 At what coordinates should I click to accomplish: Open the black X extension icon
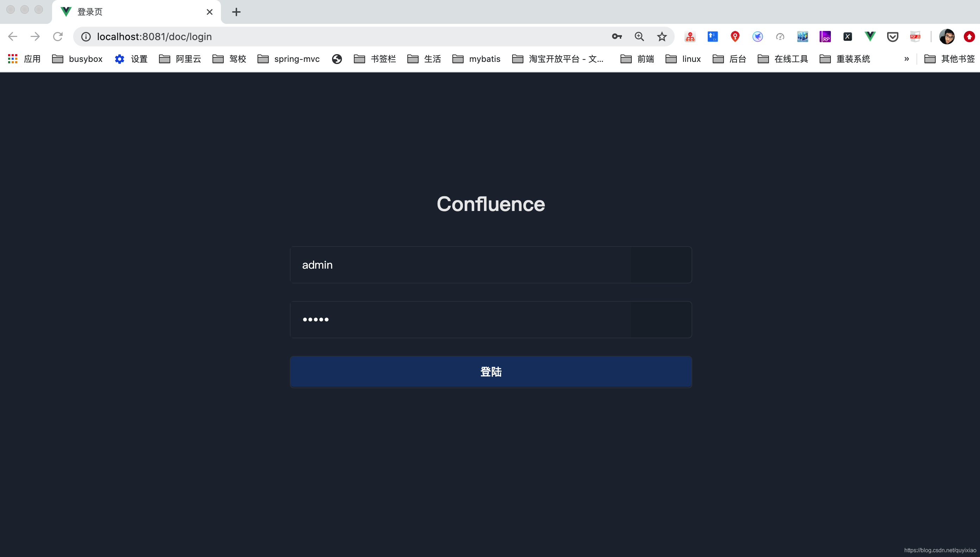848,37
